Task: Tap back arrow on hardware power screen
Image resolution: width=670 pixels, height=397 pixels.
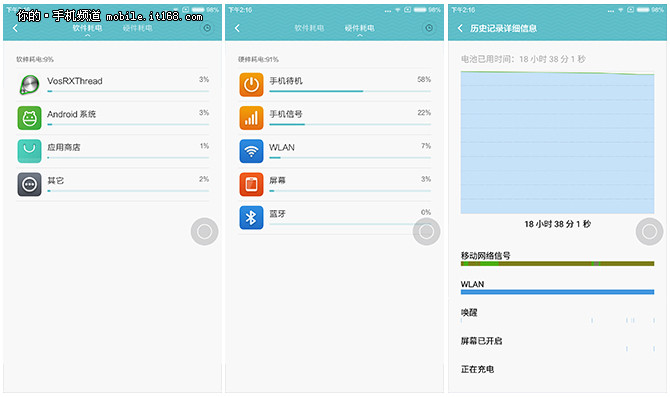Action: [237, 28]
